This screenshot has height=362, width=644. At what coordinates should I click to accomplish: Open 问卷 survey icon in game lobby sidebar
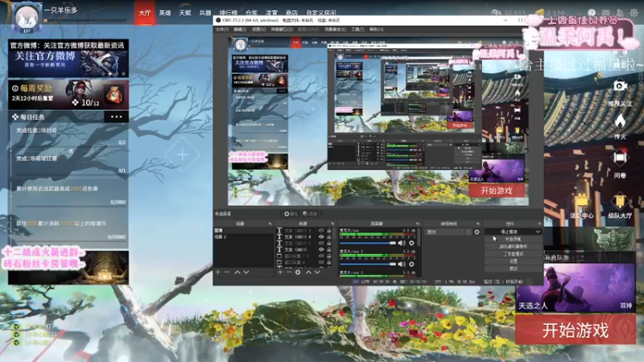pyautogui.click(x=620, y=158)
